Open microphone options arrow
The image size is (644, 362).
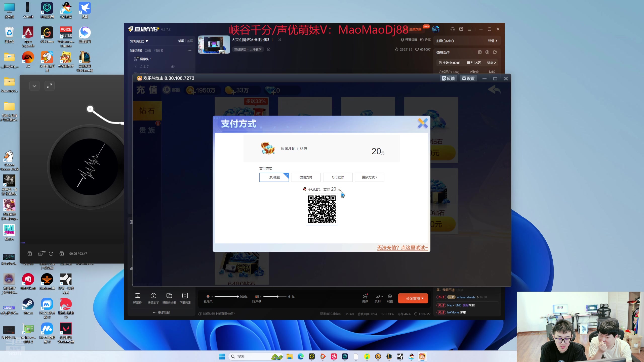[212, 297]
